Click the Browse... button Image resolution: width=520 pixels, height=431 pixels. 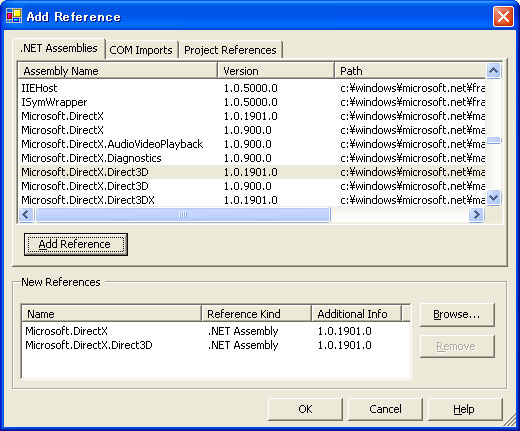[x=457, y=314]
